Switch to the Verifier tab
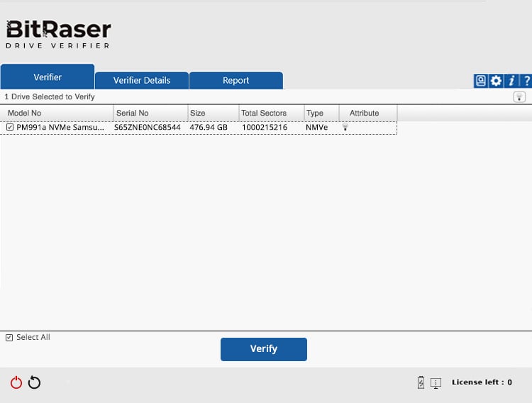 tap(48, 77)
